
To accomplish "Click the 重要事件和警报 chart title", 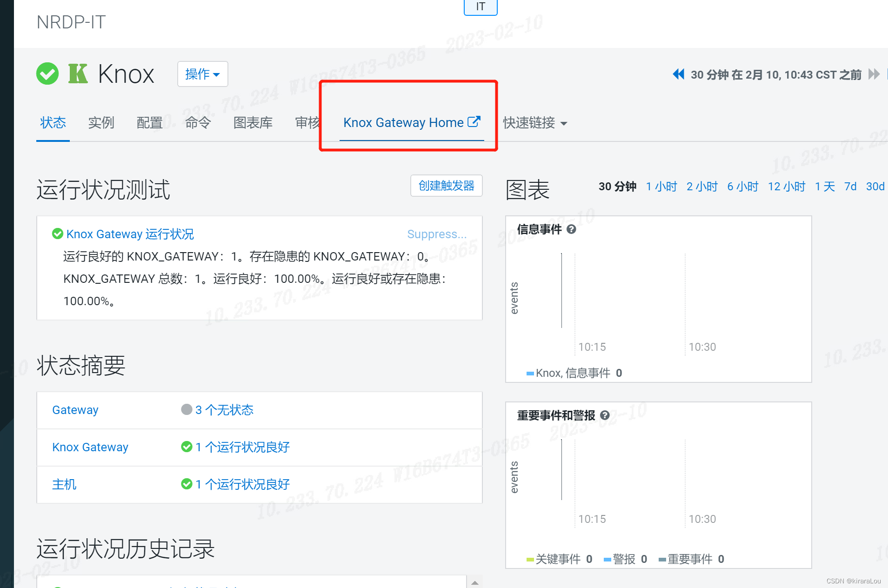I will (x=556, y=415).
